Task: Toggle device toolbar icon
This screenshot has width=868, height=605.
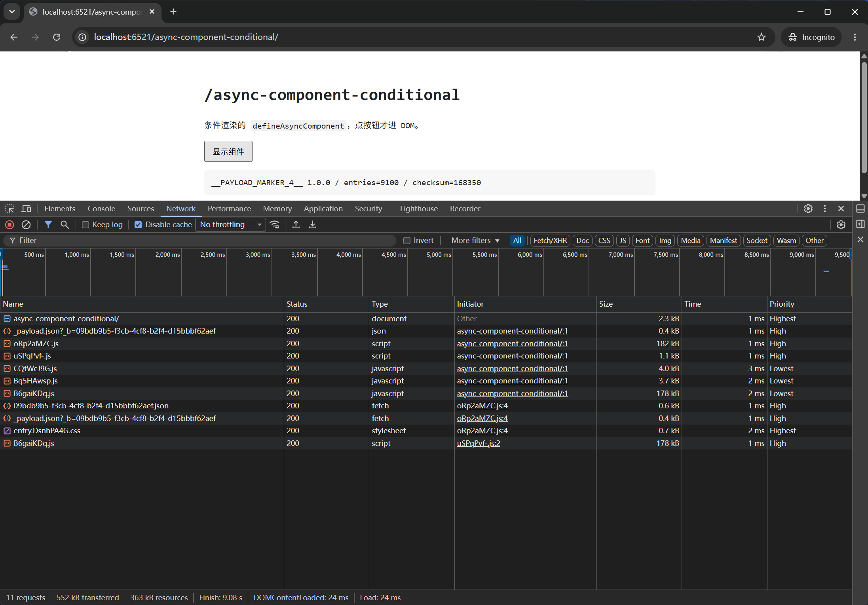Action: click(x=27, y=209)
